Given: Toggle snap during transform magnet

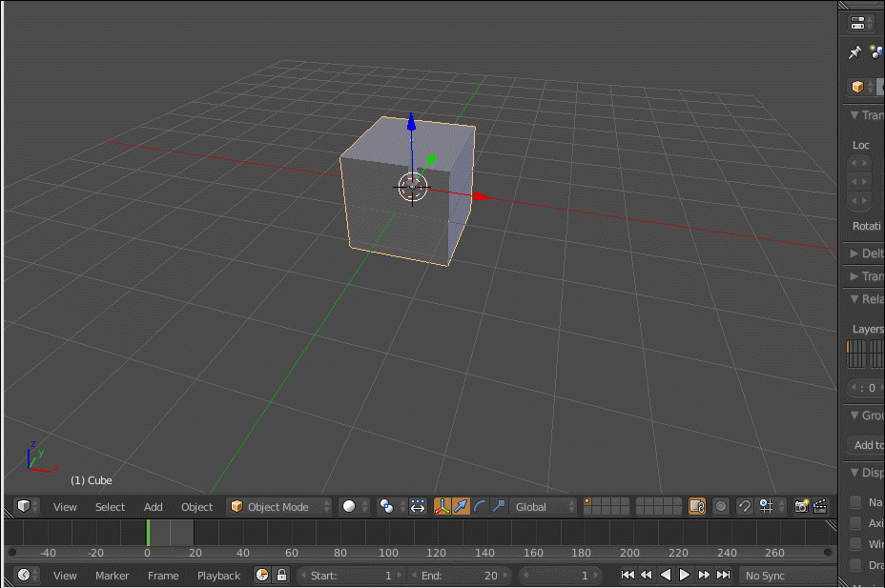Looking at the screenshot, I should (745, 506).
